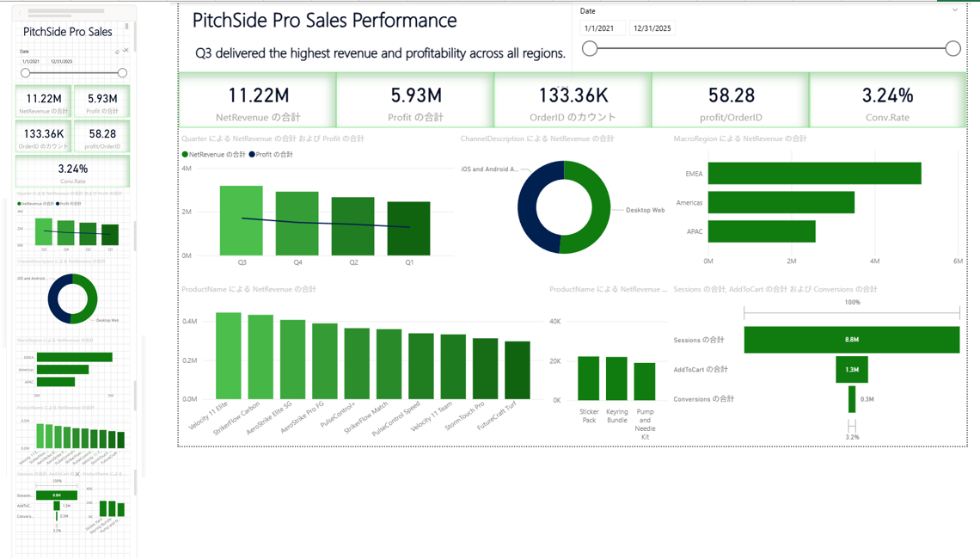Click the EMEA bar in MacroRegion chart

814,173
